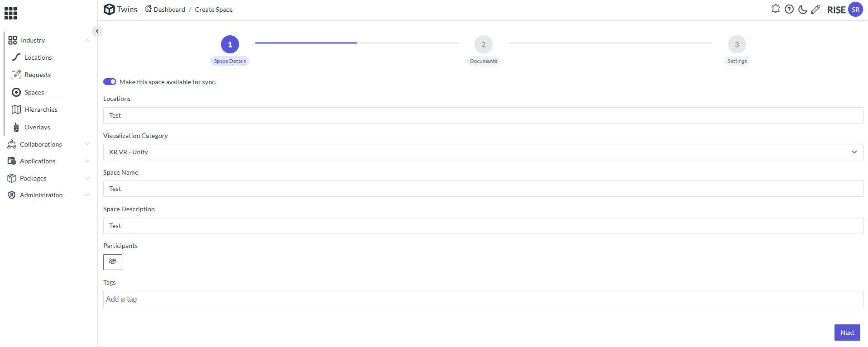Click the pencil edit icon in header
Viewport: 868px width, 347px height.
[815, 9]
